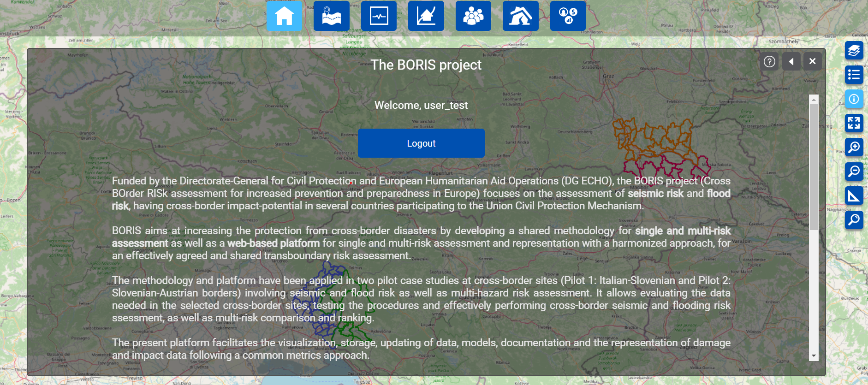Open the people group exposure panel
This screenshot has width=868, height=385.
point(473,16)
